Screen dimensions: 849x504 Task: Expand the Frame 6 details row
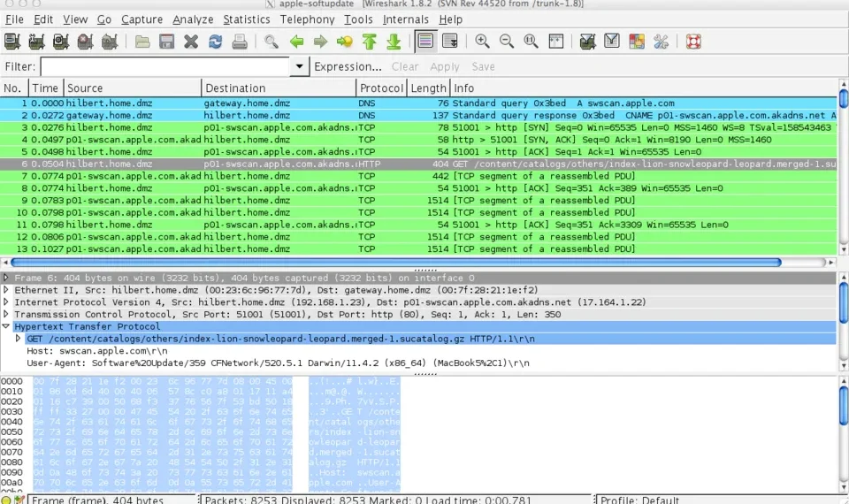coord(6,278)
